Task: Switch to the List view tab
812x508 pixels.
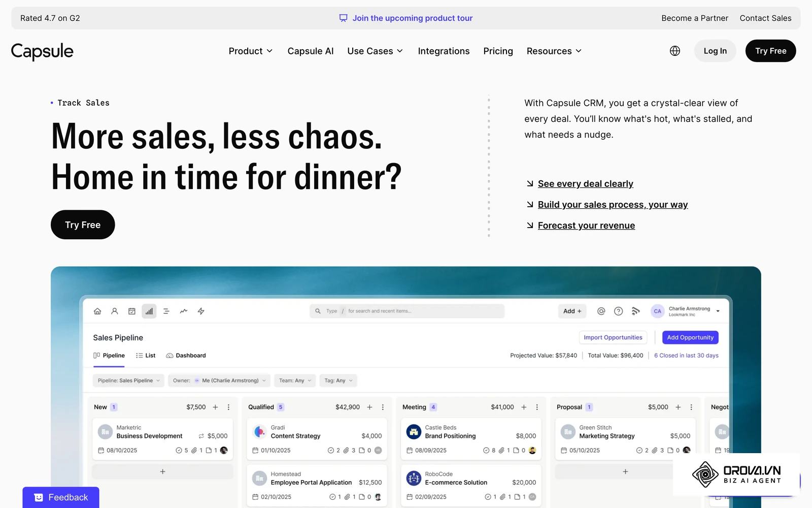Action: (x=146, y=356)
